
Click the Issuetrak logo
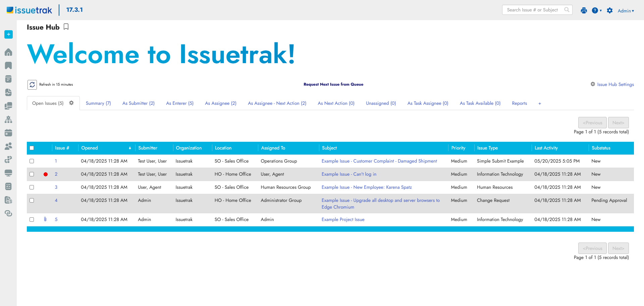click(30, 10)
